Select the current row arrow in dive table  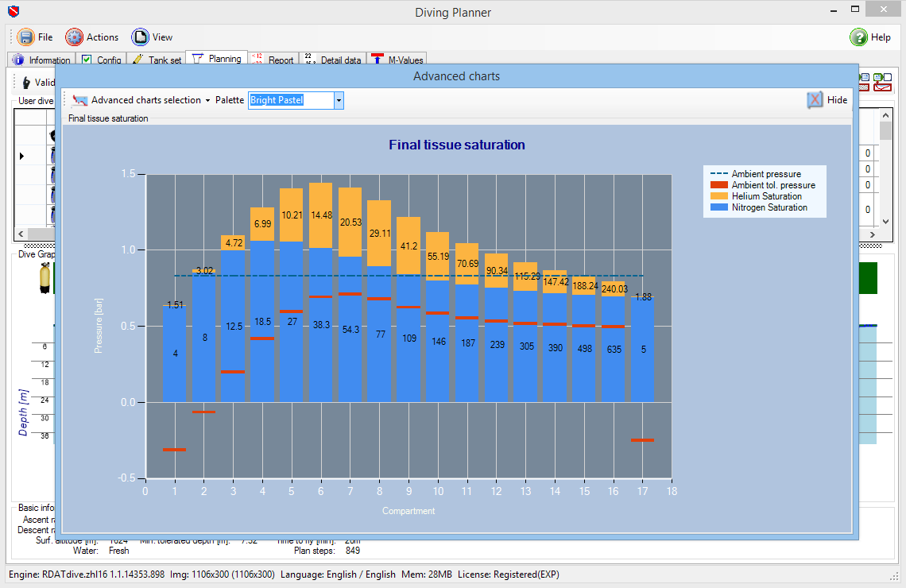click(x=22, y=156)
